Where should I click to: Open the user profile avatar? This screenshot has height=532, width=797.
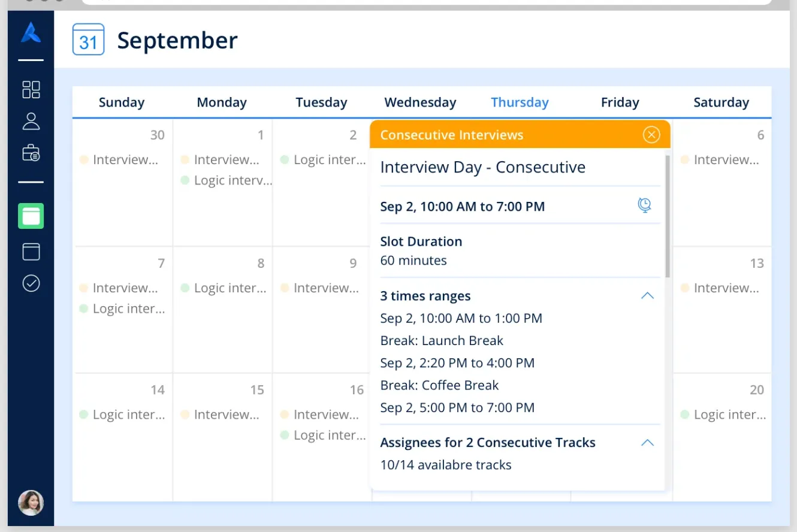[x=31, y=503]
